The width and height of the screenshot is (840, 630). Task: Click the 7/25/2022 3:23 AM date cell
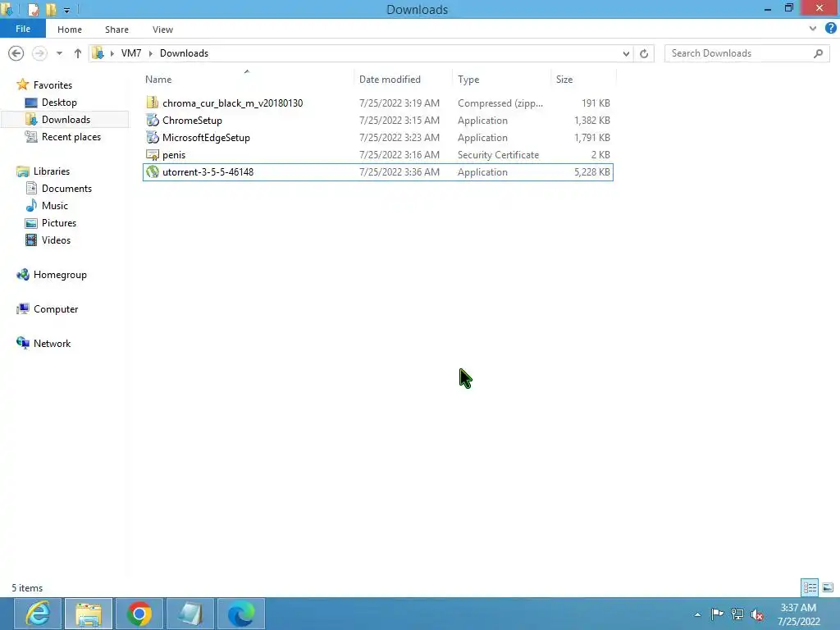click(399, 138)
